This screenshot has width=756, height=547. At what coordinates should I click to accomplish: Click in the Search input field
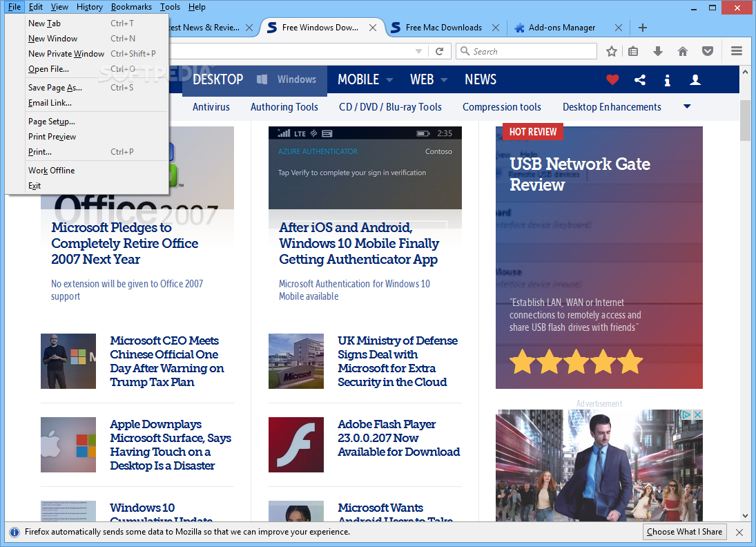[527, 51]
